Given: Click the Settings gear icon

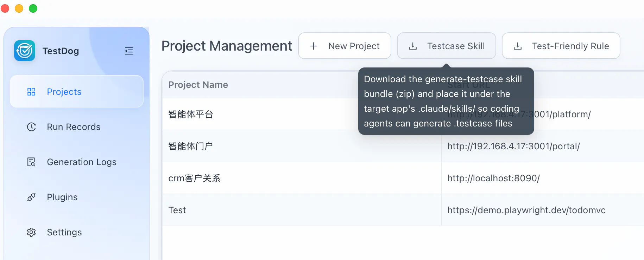Looking at the screenshot, I should 31,232.
